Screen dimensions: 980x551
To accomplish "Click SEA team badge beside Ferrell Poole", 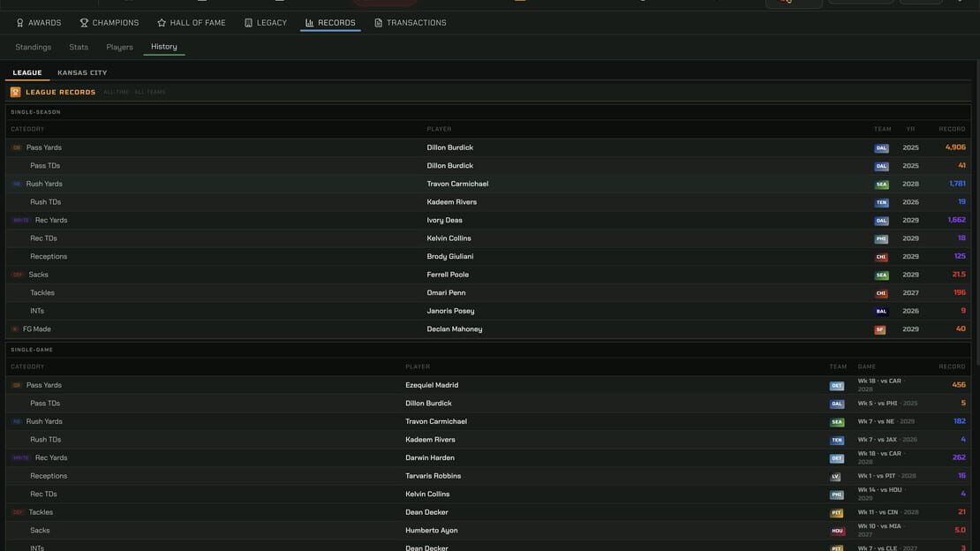I will coord(881,275).
